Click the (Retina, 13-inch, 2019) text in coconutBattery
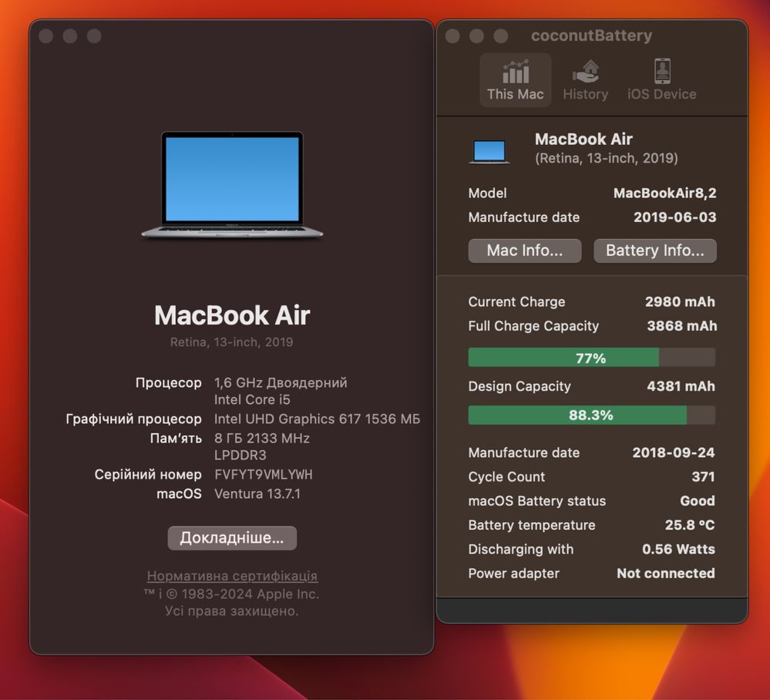 pyautogui.click(x=607, y=158)
